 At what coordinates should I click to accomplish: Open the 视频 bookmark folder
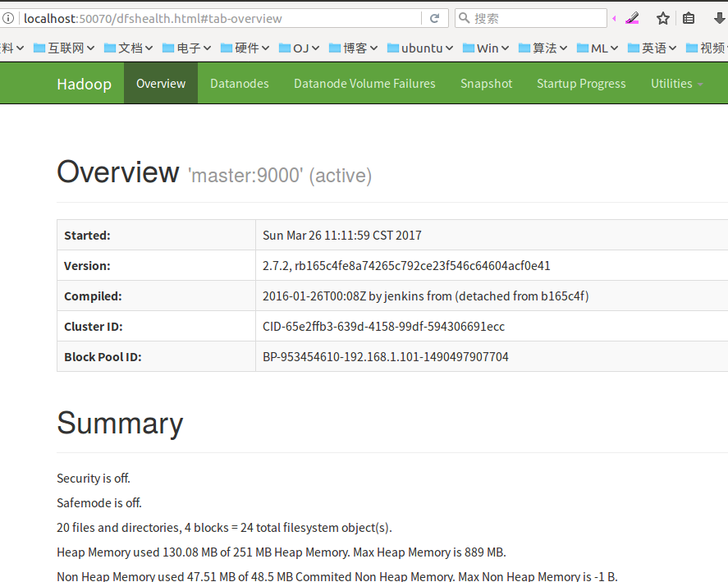point(707,48)
